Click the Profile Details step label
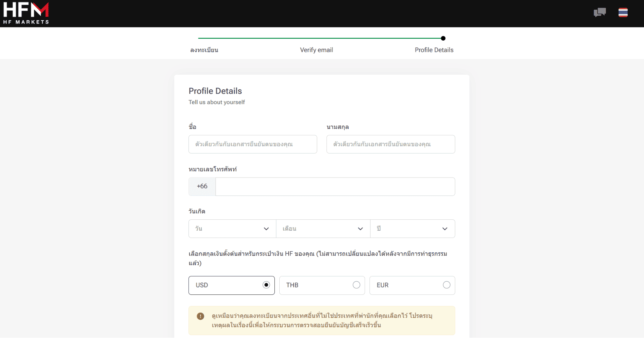This screenshot has width=644, height=338. [434, 50]
